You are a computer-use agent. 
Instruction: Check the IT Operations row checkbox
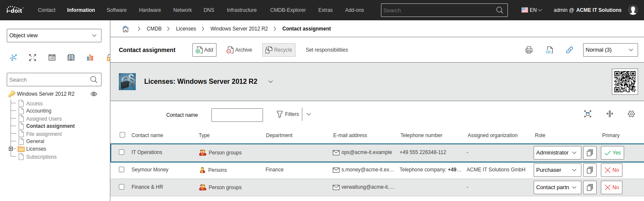tap(121, 152)
